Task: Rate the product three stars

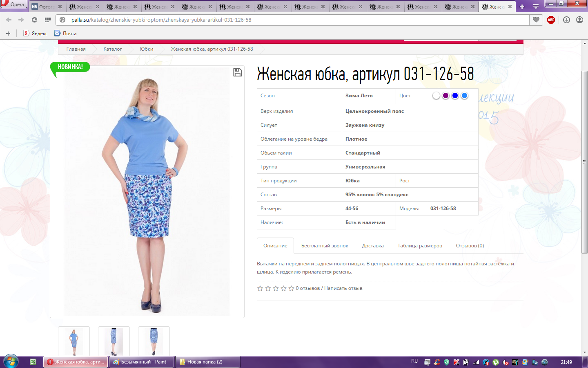Action: tap(276, 288)
